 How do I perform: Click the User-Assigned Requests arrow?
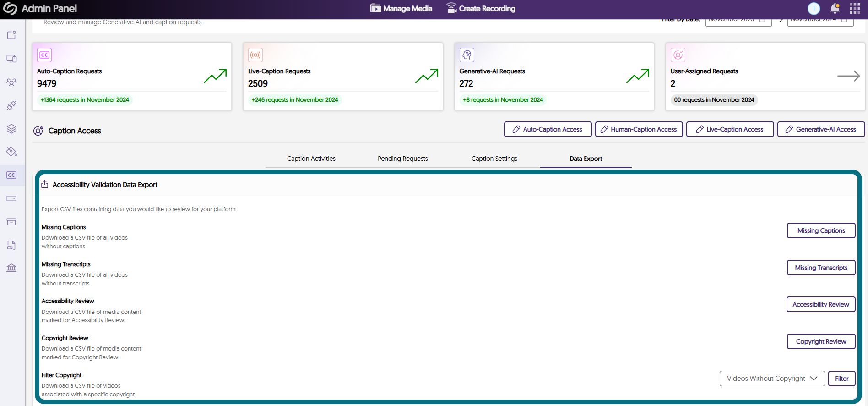click(x=848, y=76)
